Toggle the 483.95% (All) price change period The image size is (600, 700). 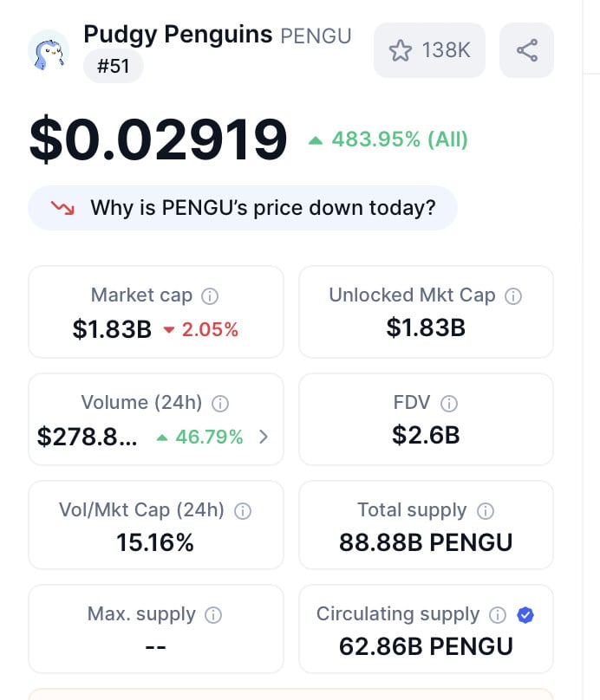(x=388, y=139)
